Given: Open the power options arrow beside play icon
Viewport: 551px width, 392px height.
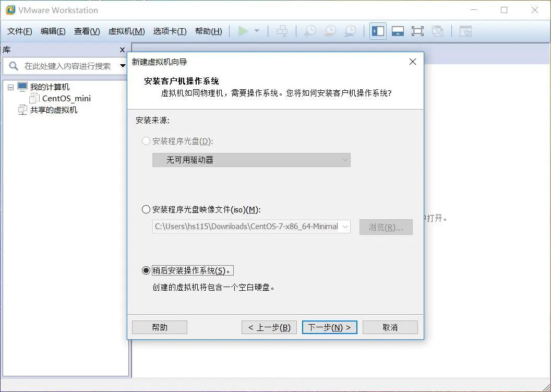Looking at the screenshot, I should (x=257, y=31).
